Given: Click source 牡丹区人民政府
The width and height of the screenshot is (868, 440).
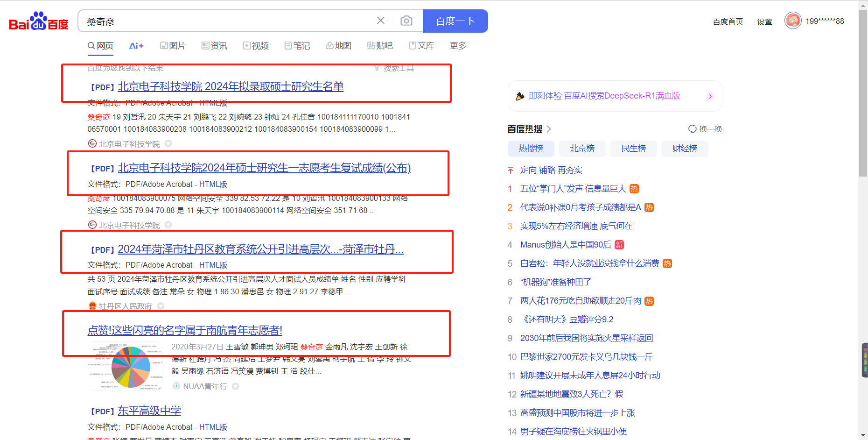Looking at the screenshot, I should tap(126, 306).
